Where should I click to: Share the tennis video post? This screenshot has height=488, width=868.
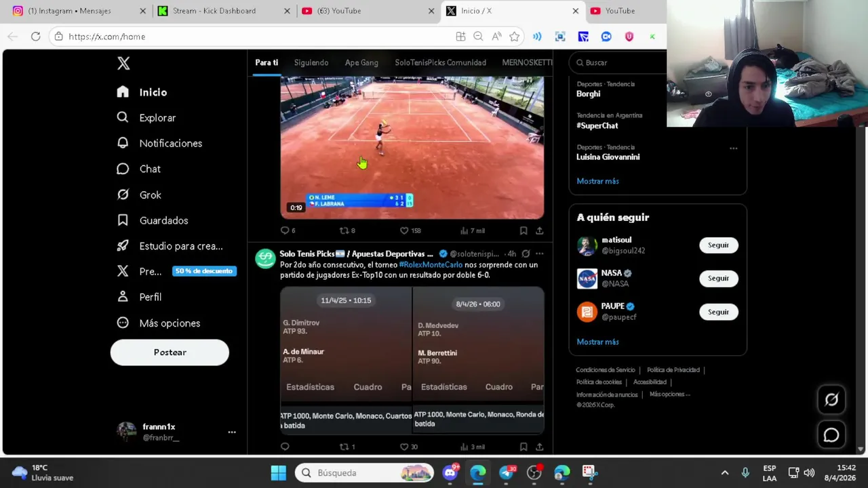tap(539, 230)
